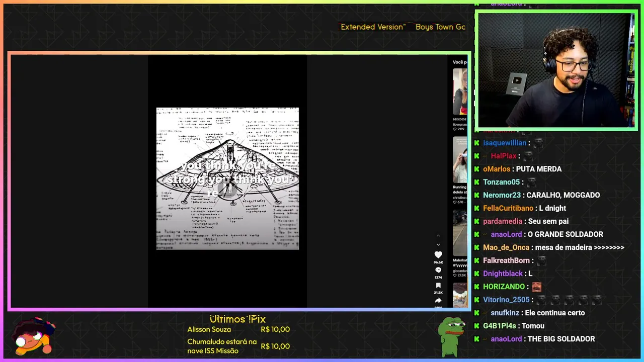Click the 'mesa de madeira' chat message
The width and height of the screenshot is (644, 362).
point(580,247)
